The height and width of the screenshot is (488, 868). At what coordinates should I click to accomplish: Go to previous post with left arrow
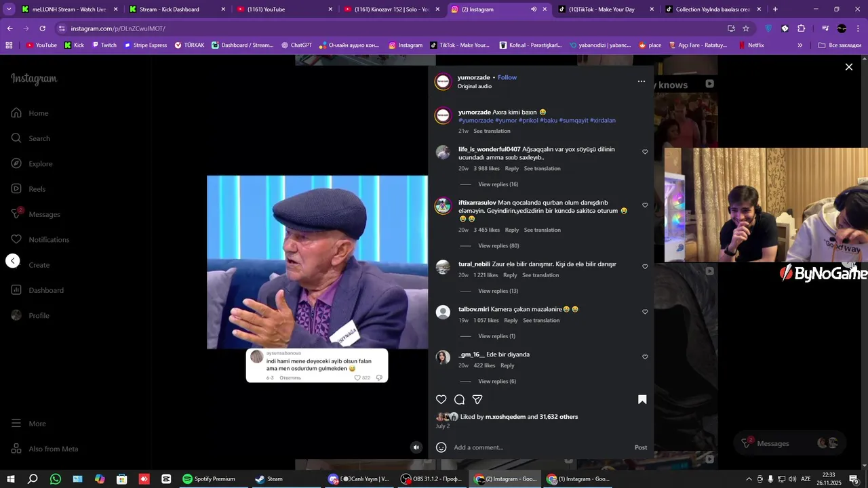(13, 261)
